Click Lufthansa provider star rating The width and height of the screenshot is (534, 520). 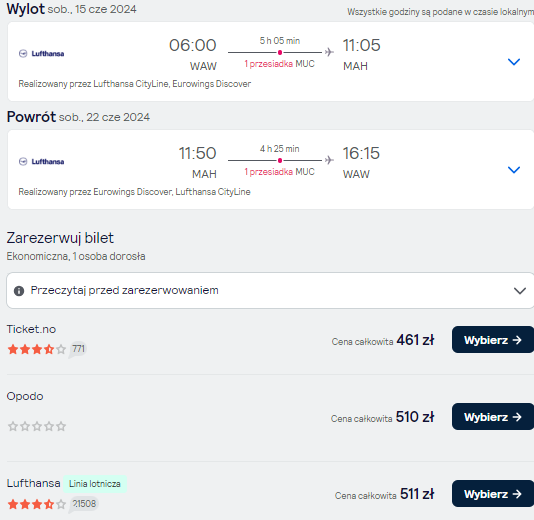tap(37, 504)
